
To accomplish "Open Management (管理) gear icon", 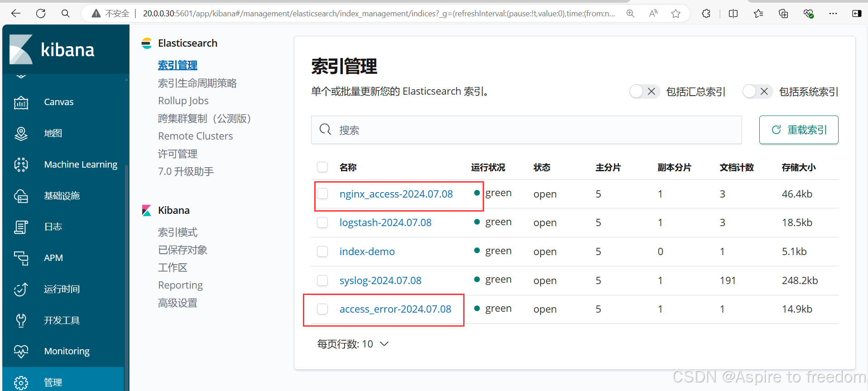I will 21,382.
